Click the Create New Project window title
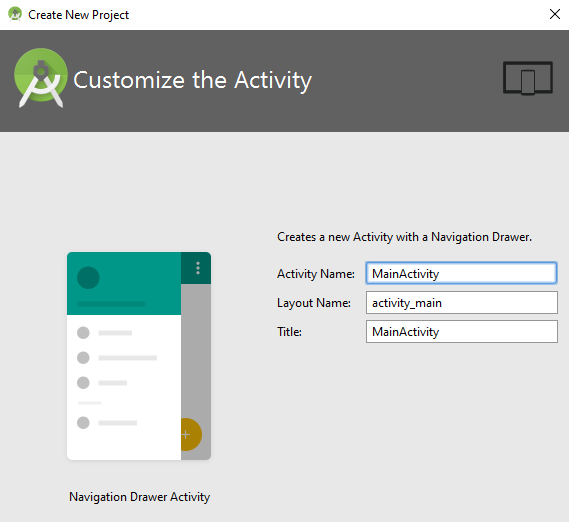Image resolution: width=569 pixels, height=522 pixels. coord(78,15)
